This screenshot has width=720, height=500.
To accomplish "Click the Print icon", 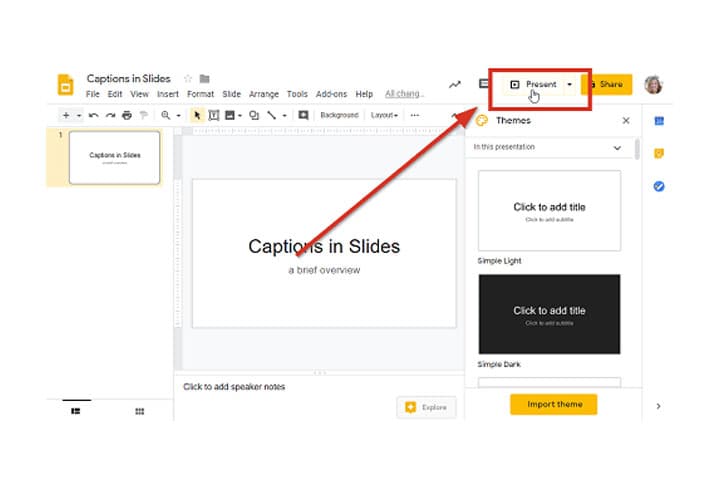I will coord(127,115).
